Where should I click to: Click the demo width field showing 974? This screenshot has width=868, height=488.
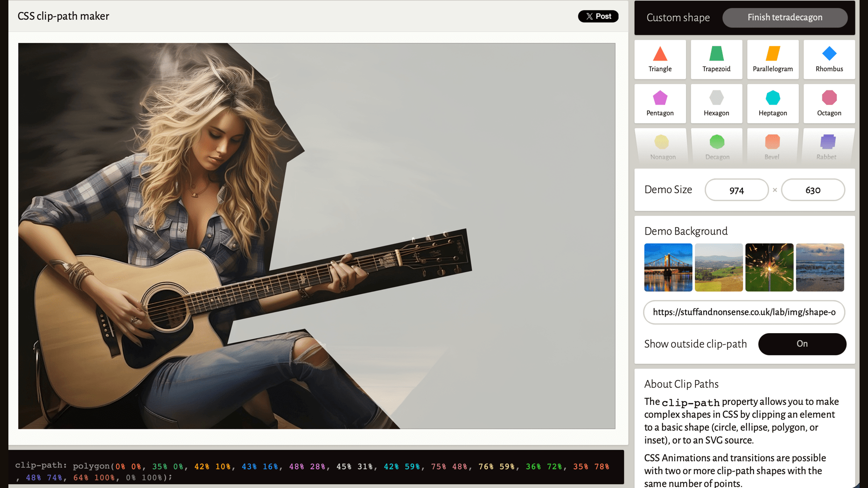(736, 190)
